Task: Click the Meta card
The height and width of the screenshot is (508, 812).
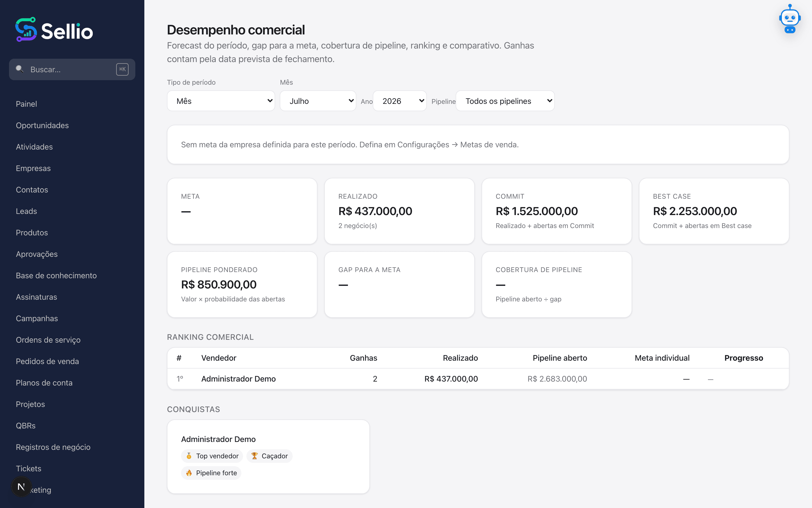Action: coord(242,211)
